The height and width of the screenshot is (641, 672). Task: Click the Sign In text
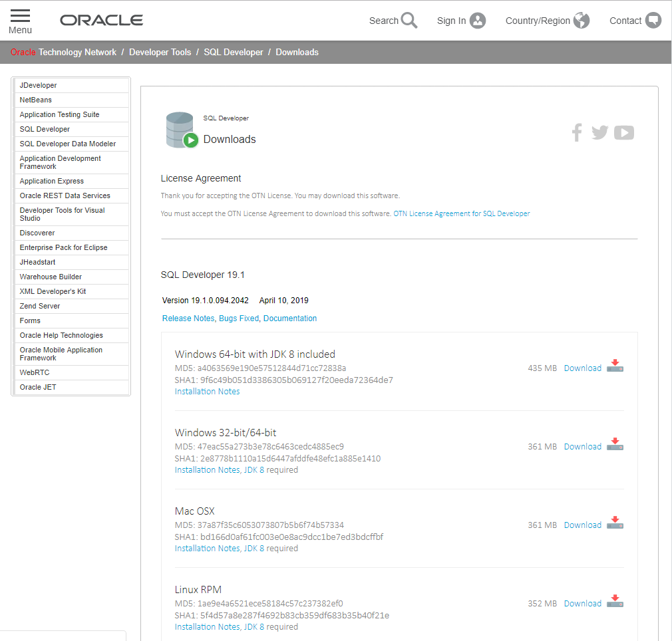[x=451, y=21]
